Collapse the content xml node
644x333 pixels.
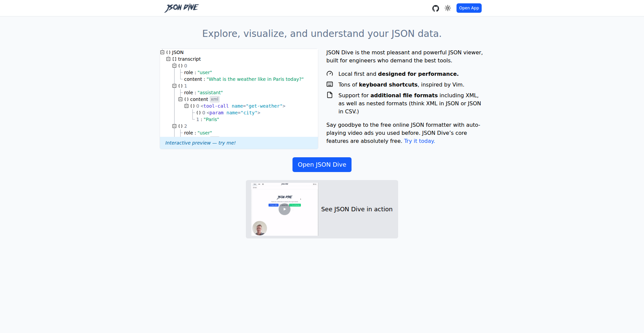[x=180, y=99]
